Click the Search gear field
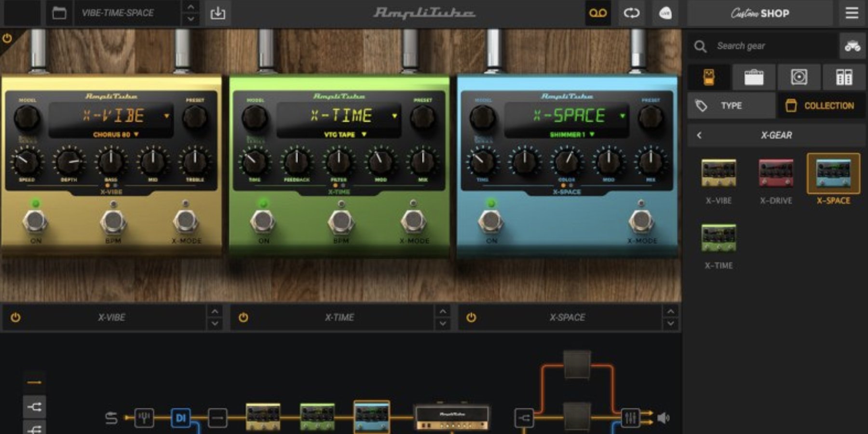The image size is (868, 434). pyautogui.click(x=763, y=46)
